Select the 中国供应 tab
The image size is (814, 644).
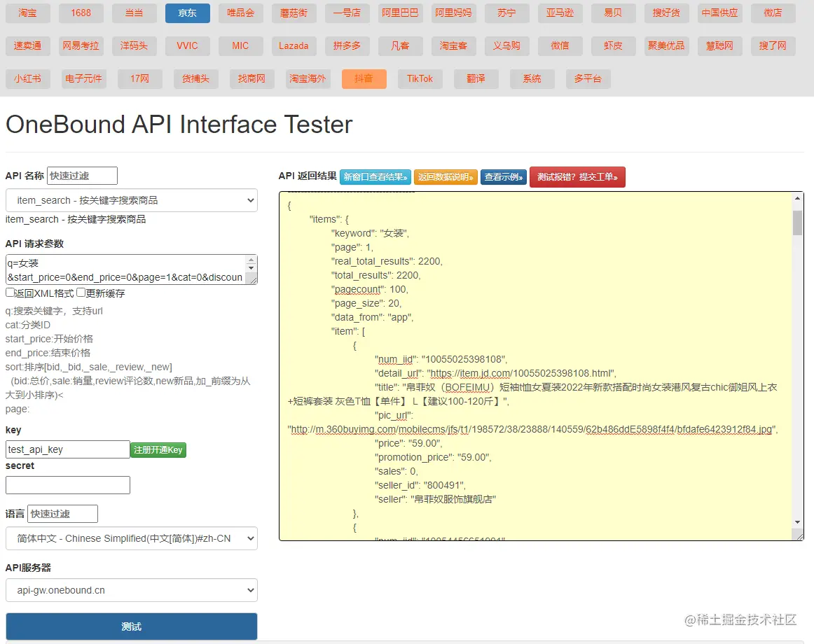719,13
